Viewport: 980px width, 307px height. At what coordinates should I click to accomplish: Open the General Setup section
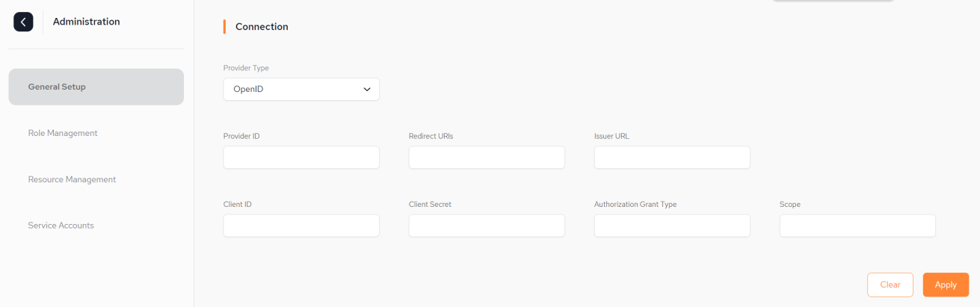pos(96,87)
